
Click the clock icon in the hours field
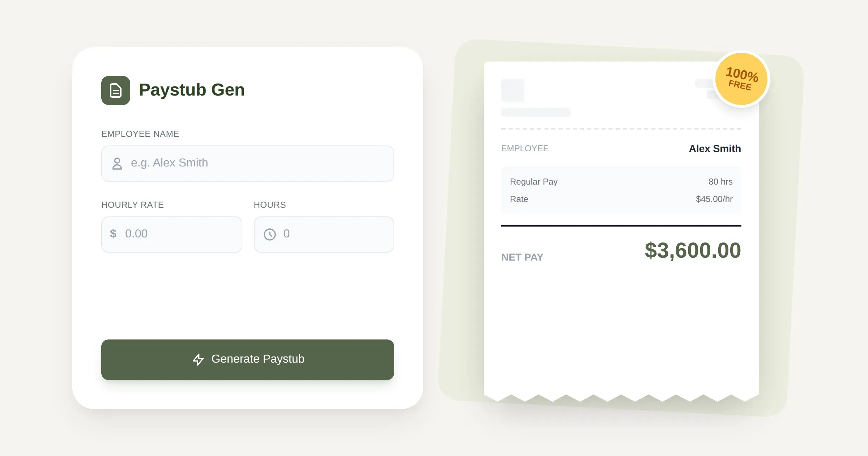click(270, 234)
